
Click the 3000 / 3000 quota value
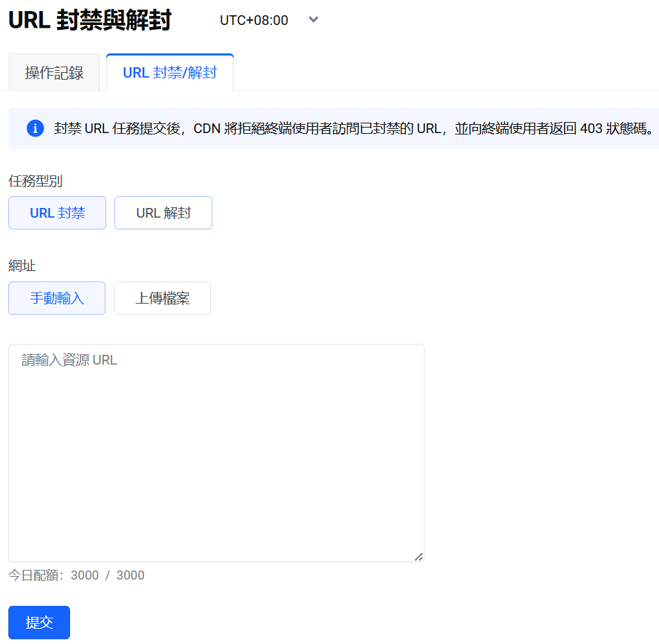tap(108, 575)
